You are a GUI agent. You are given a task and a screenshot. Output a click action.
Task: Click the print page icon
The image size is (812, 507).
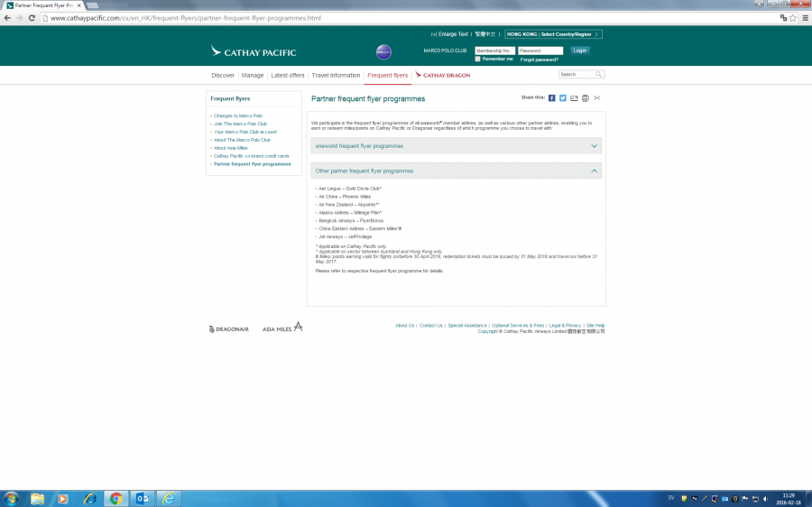click(585, 97)
